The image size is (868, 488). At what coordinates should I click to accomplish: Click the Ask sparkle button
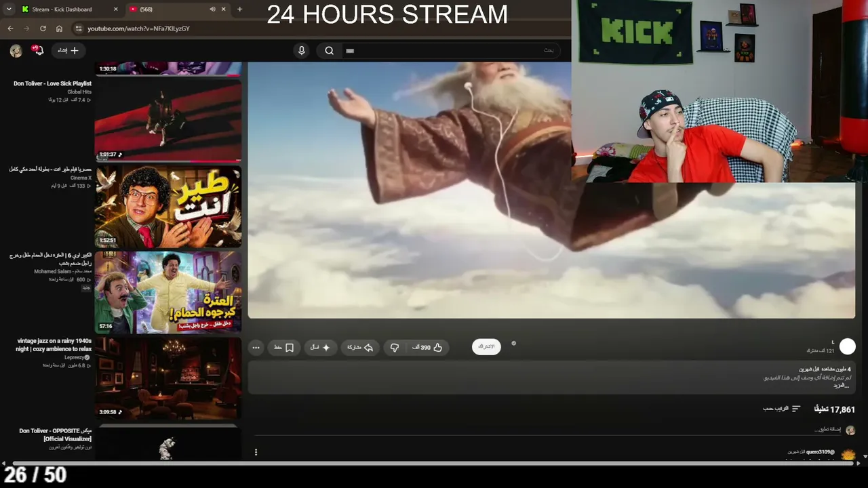320,348
